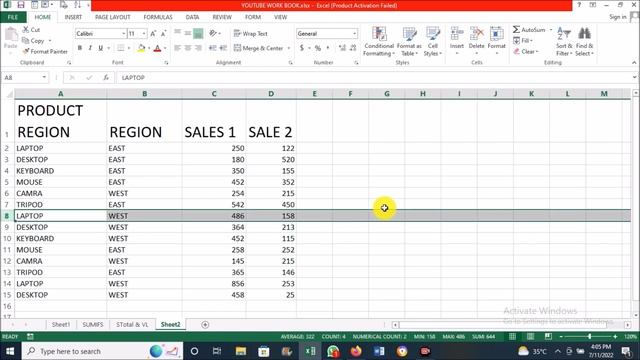Click the Windows Start button
Screen dimensions: 640x360
10,351
